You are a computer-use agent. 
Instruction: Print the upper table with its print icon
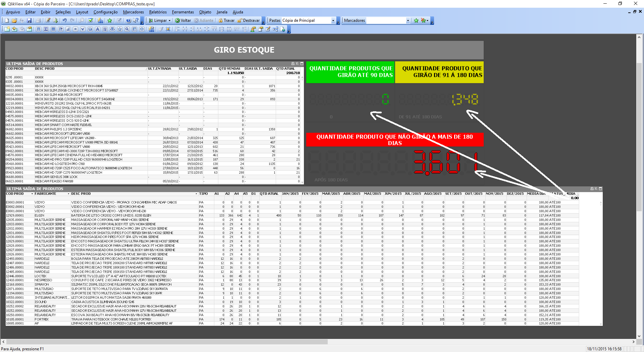click(293, 63)
